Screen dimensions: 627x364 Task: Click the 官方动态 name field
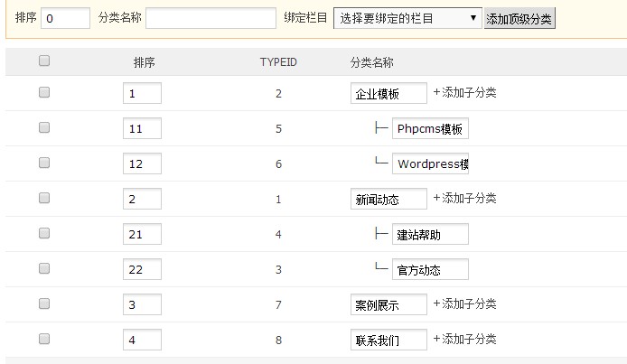coord(430,269)
